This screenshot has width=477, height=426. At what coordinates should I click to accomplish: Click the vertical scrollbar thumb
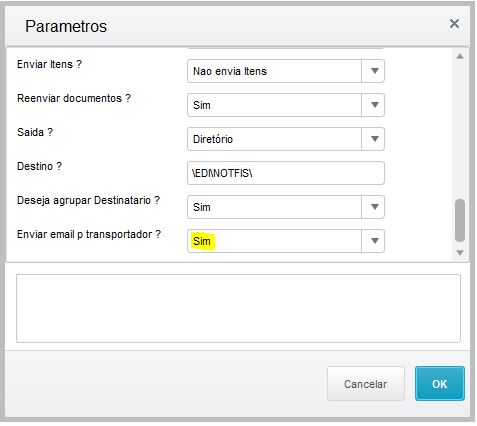coord(460,220)
